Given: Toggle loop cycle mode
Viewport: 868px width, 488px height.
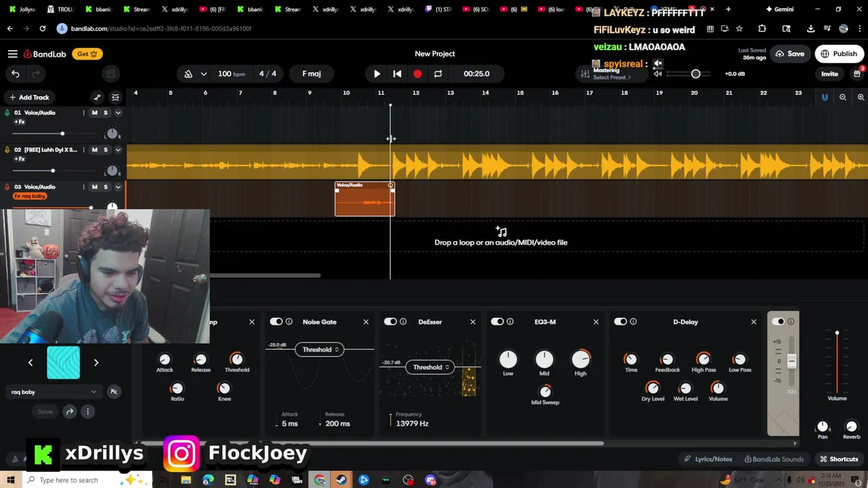Looking at the screenshot, I should (438, 74).
